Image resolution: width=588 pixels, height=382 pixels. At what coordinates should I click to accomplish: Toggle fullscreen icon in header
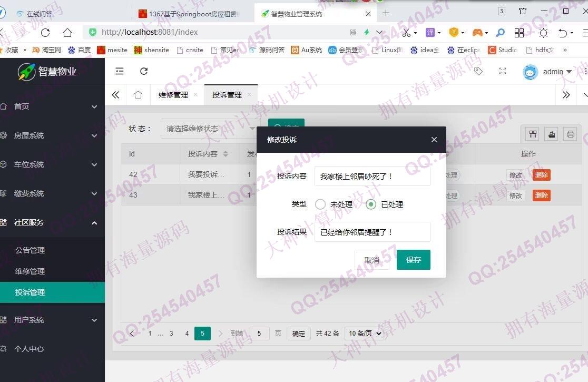[503, 71]
